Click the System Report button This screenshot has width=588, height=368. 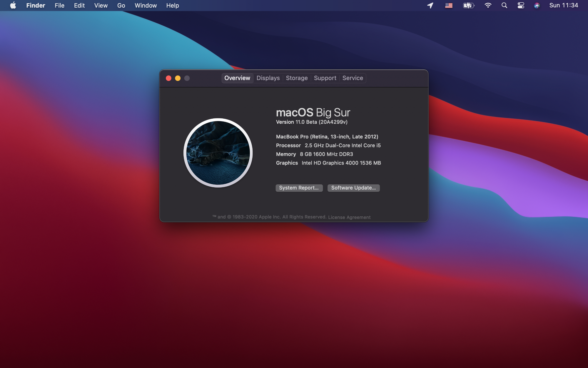[x=299, y=188]
